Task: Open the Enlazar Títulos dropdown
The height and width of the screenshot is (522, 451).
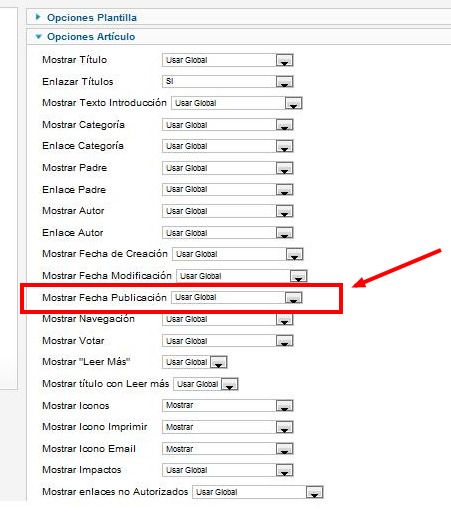Action: (228, 82)
